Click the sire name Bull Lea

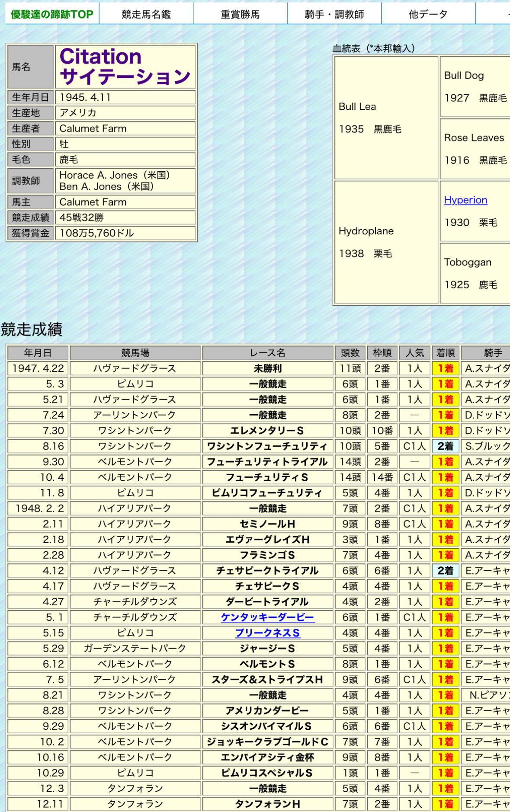point(357,106)
